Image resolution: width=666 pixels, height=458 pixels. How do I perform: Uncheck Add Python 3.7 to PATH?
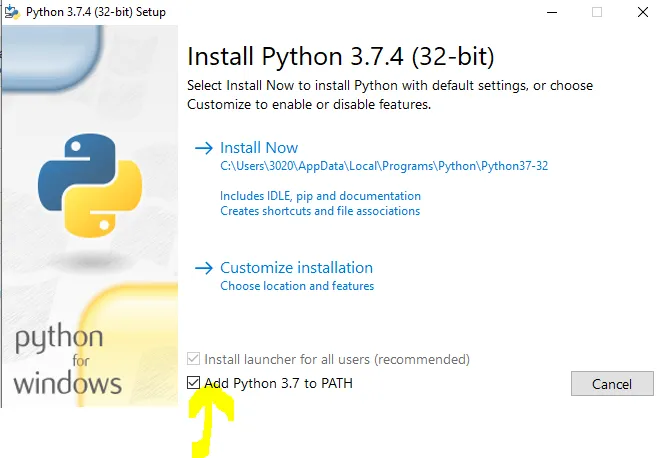point(194,383)
